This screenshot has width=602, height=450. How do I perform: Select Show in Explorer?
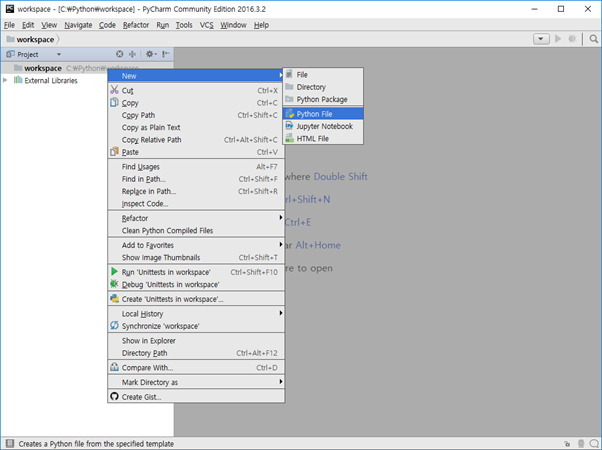tap(196, 341)
